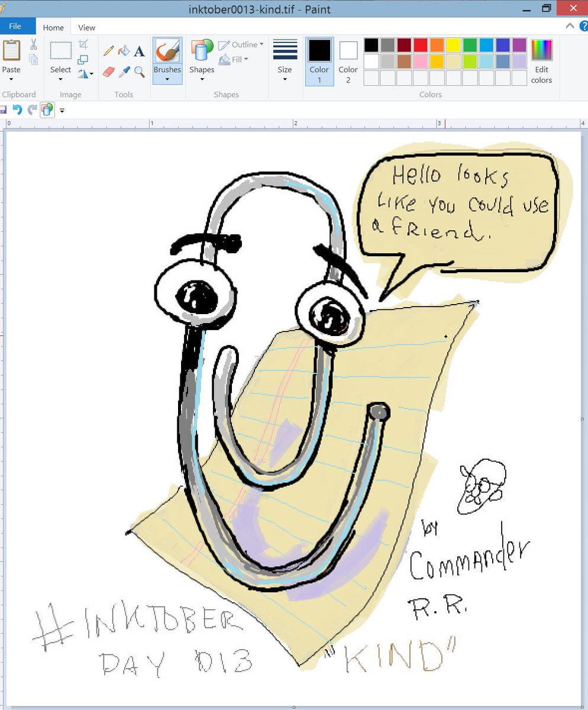Pick the dark gray color swatch
588x710 pixels.
pyautogui.click(x=387, y=45)
